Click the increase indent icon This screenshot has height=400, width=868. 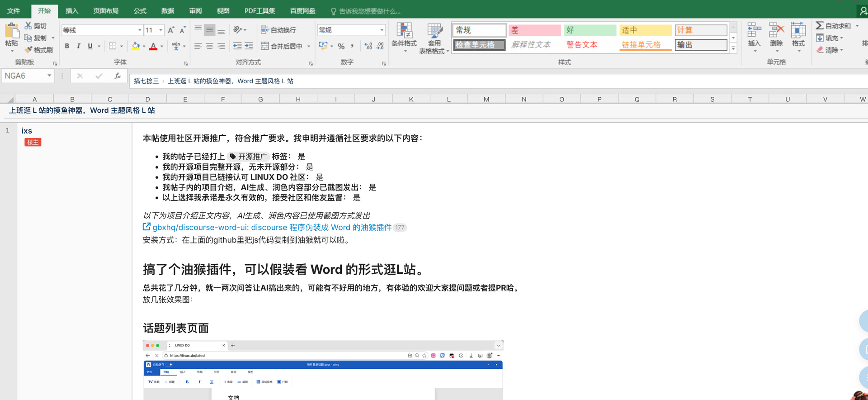pyautogui.click(x=249, y=46)
